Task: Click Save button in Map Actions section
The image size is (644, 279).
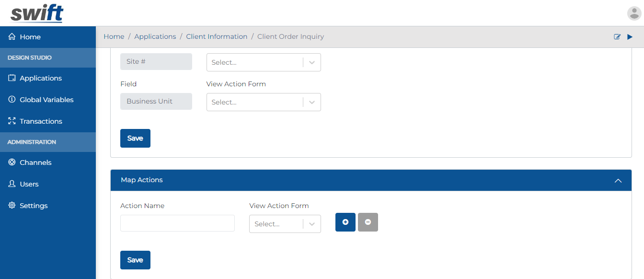Action: (x=135, y=260)
